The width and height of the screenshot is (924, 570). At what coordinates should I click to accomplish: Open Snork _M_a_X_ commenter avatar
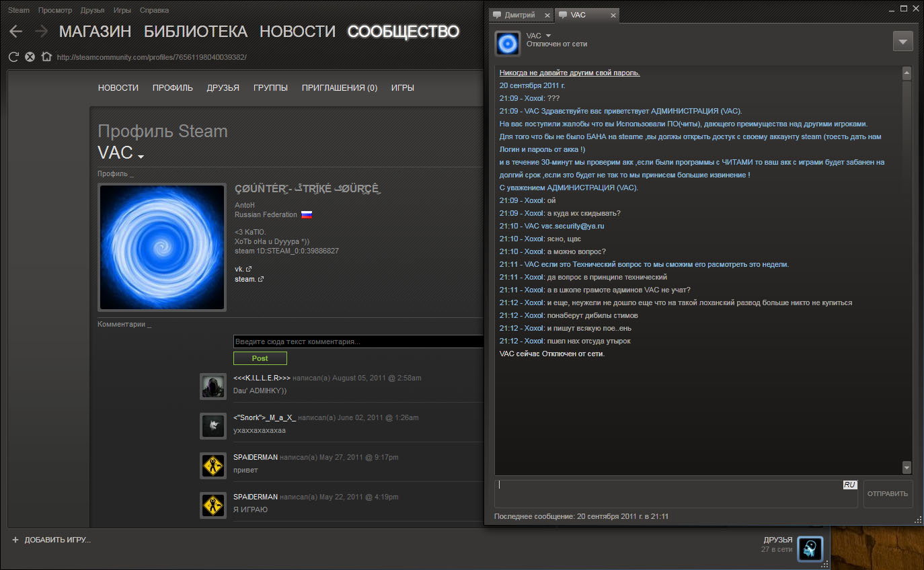(x=213, y=426)
